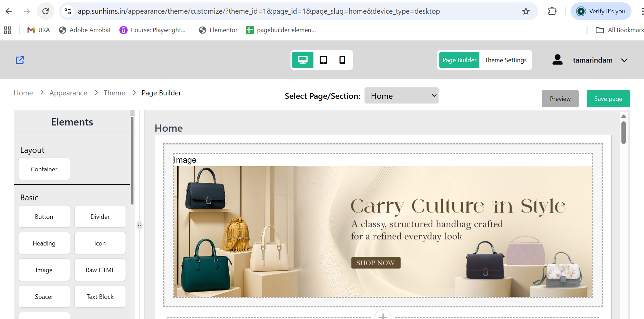Open the Course: Playwright bookmark

tap(153, 30)
